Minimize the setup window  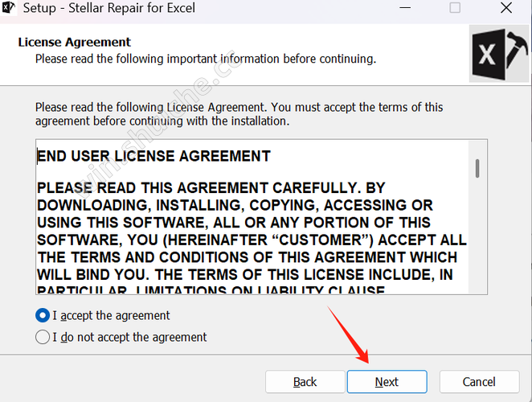click(x=405, y=7)
